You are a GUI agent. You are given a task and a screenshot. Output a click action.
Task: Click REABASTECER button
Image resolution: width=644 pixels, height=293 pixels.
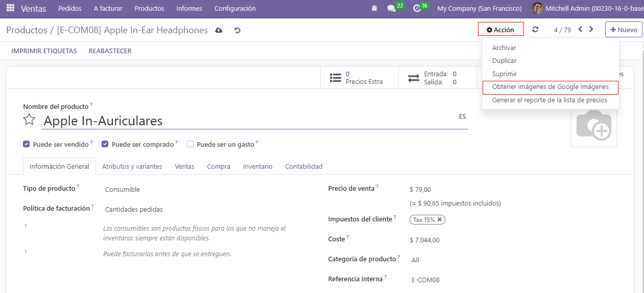tap(110, 51)
